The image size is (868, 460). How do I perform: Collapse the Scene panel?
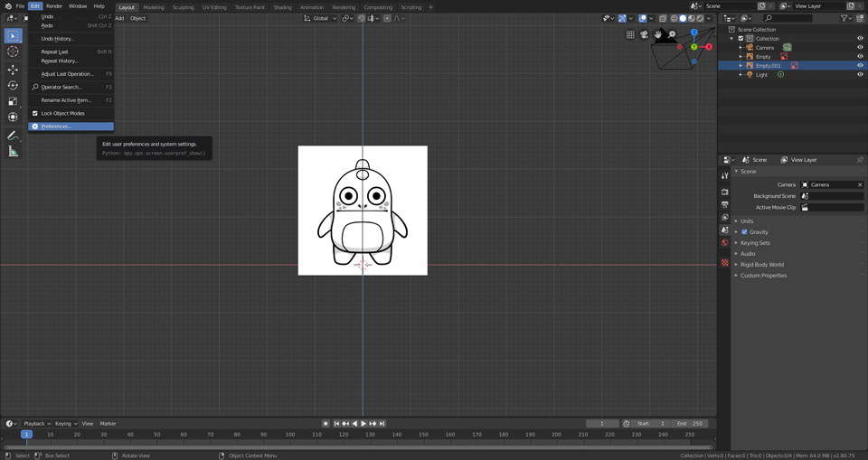(748, 171)
